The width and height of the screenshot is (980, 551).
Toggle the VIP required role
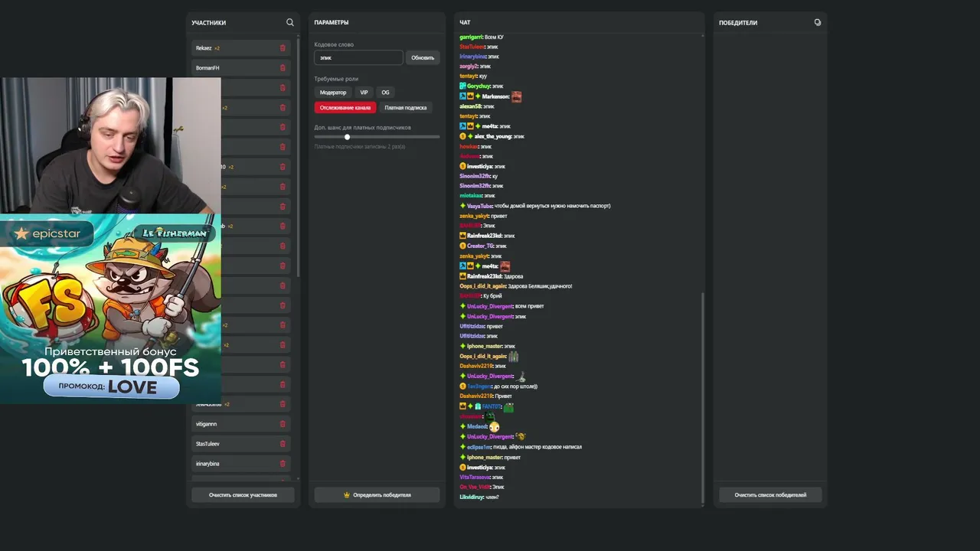click(x=364, y=93)
